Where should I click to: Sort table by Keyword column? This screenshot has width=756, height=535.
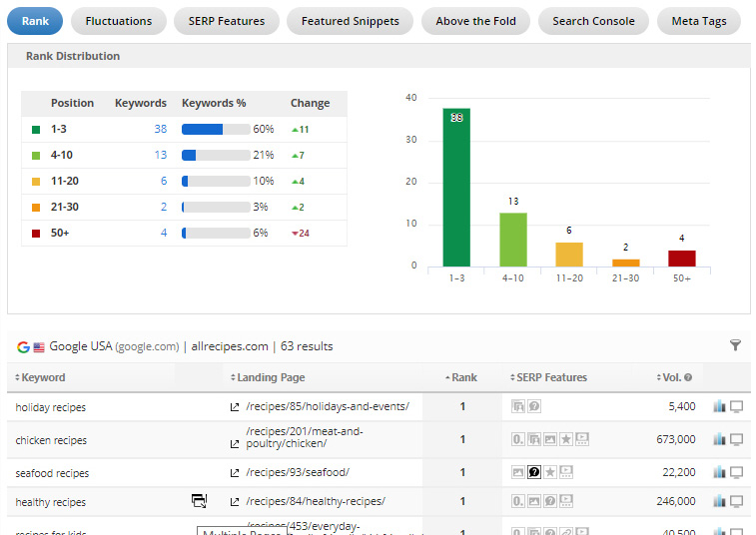(42, 377)
